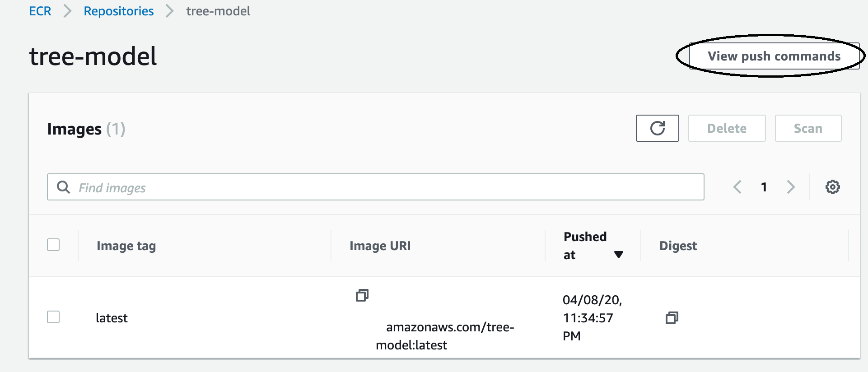Navigate to Repositories via the breadcrumb
Viewport: 868px width, 372px height.
[x=119, y=11]
